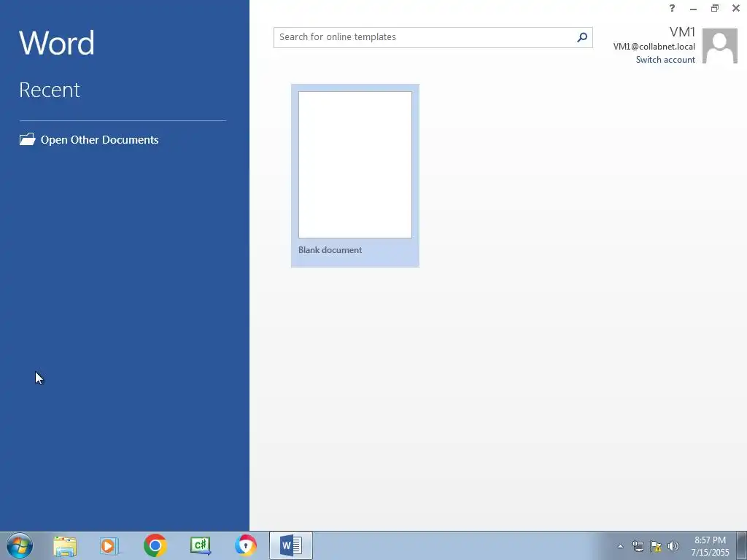Restore down the Word window
This screenshot has height=560, width=747.
(x=715, y=8)
